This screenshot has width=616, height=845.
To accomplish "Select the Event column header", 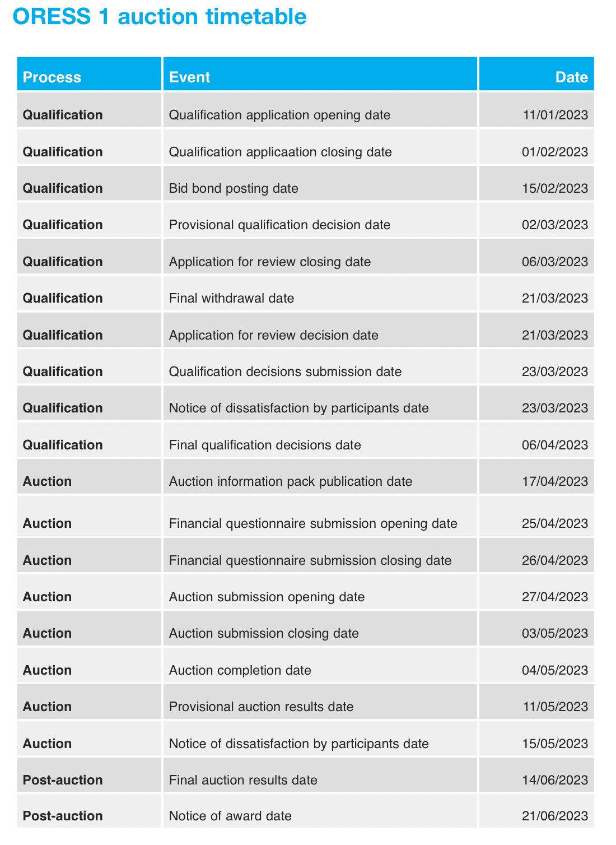I will 190,77.
